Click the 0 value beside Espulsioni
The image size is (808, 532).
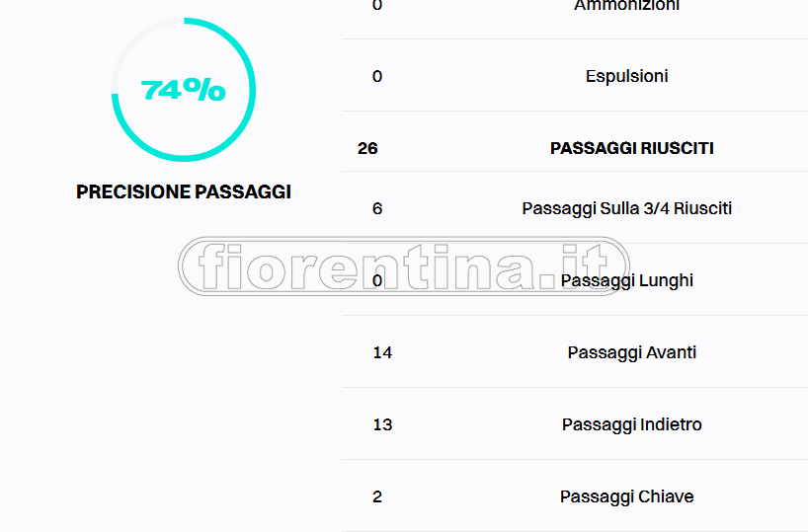click(x=377, y=76)
